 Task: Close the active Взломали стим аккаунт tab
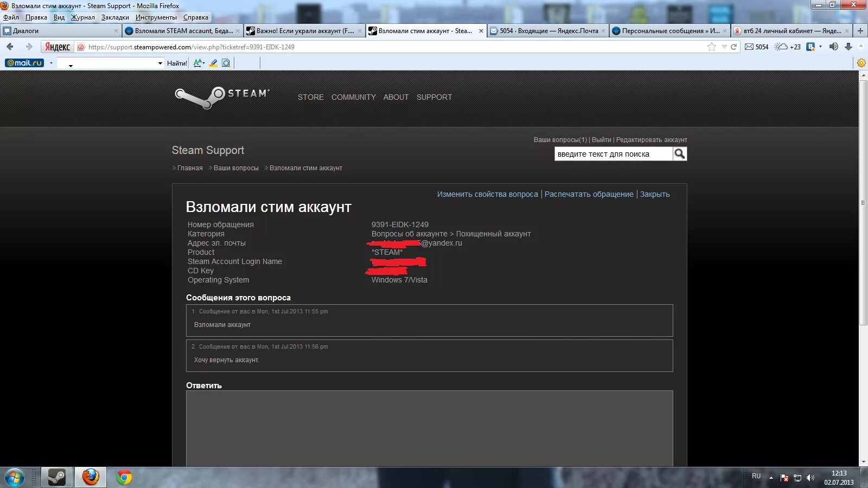coord(481,31)
